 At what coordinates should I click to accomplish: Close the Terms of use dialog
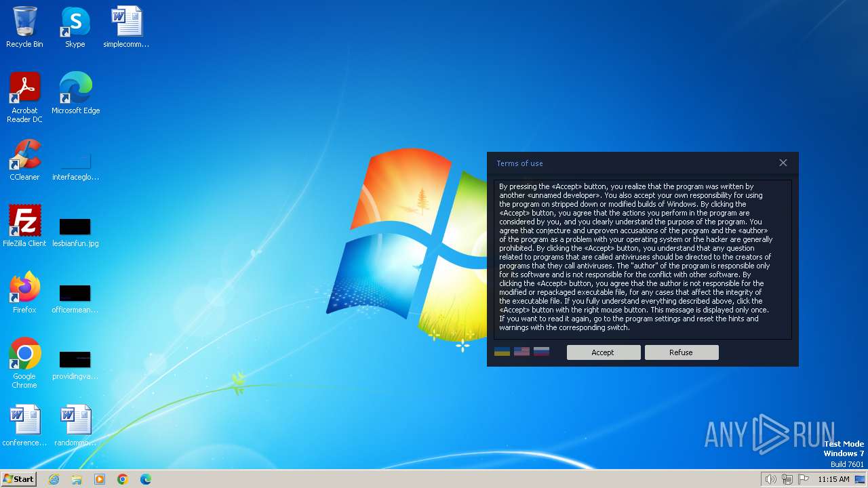pyautogui.click(x=783, y=163)
